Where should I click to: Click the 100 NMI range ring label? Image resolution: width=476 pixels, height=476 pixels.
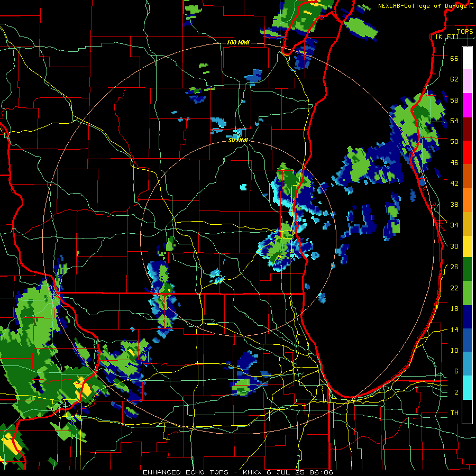point(238,42)
